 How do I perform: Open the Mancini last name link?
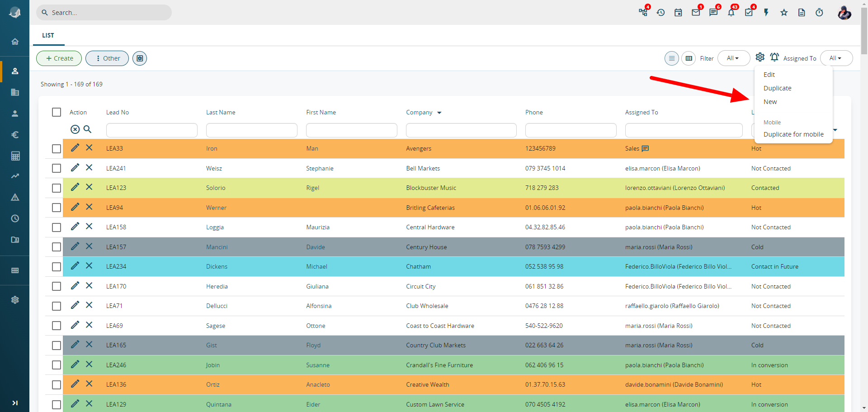(x=217, y=247)
